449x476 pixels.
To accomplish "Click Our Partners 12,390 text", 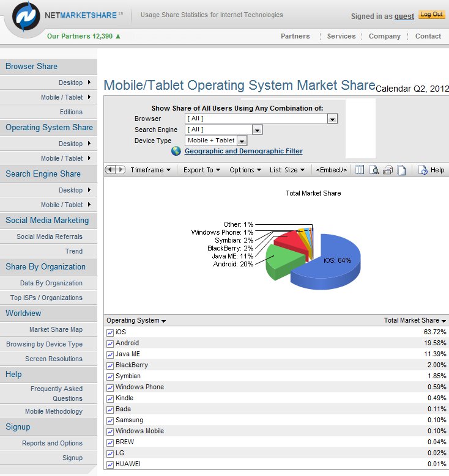I will (80, 36).
